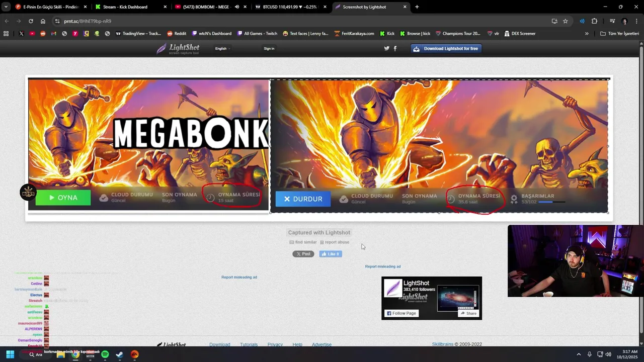Click the X Post button
644x362 pixels.
pyautogui.click(x=303, y=254)
